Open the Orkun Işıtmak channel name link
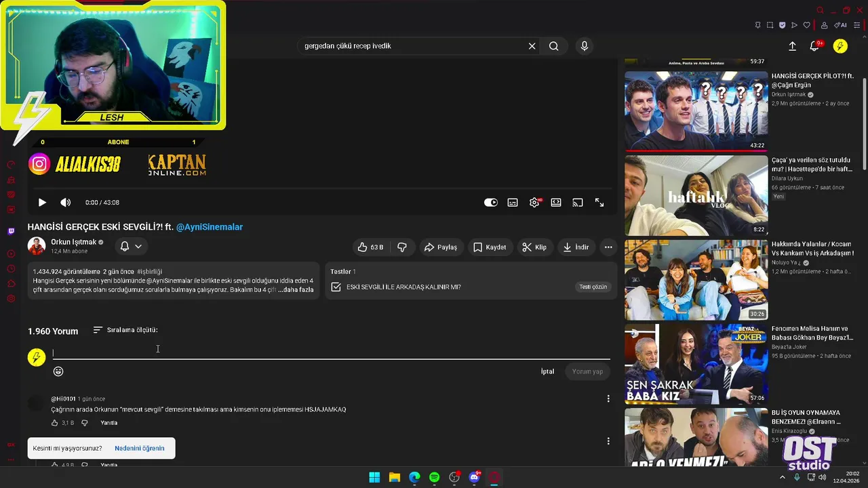The width and height of the screenshot is (868, 488). click(73, 242)
